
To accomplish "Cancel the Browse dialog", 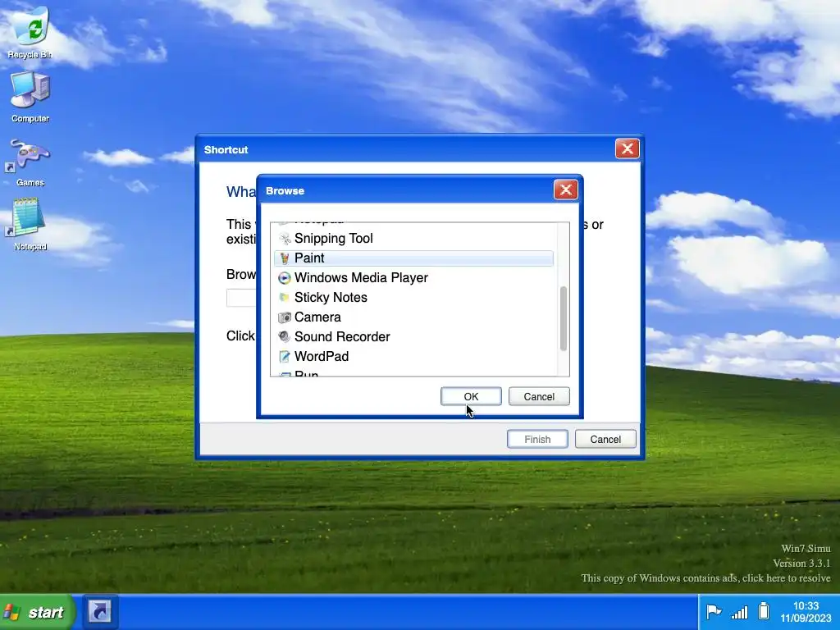I will 539,396.
